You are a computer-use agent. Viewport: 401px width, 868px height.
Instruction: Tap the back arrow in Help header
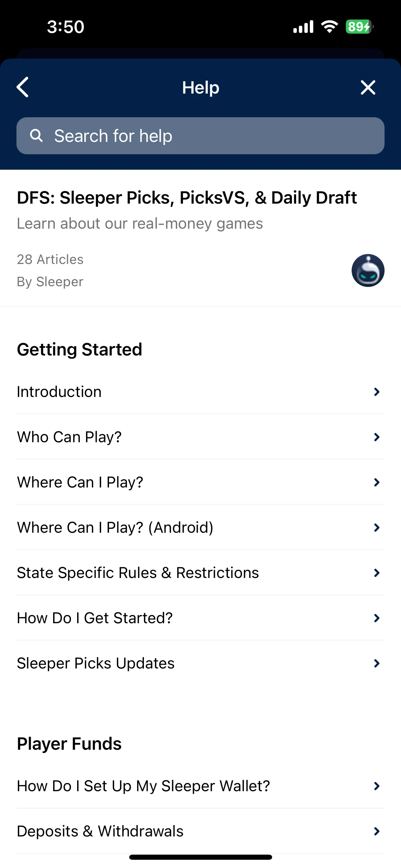click(23, 87)
